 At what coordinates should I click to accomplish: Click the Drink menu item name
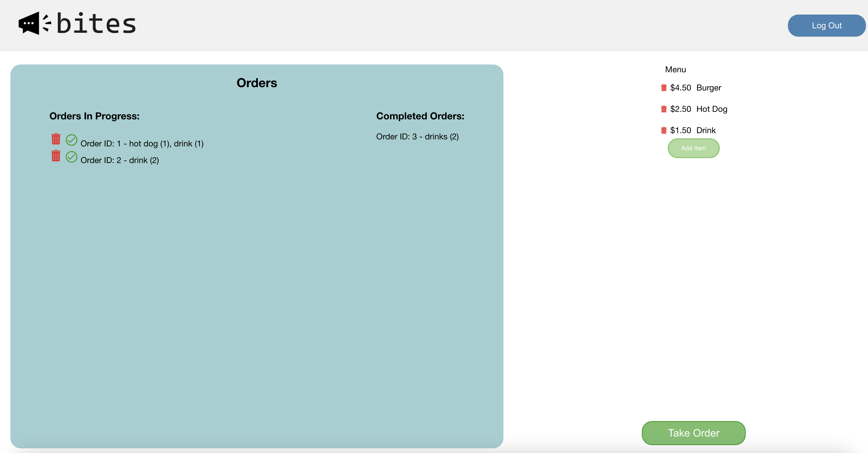[x=705, y=130]
